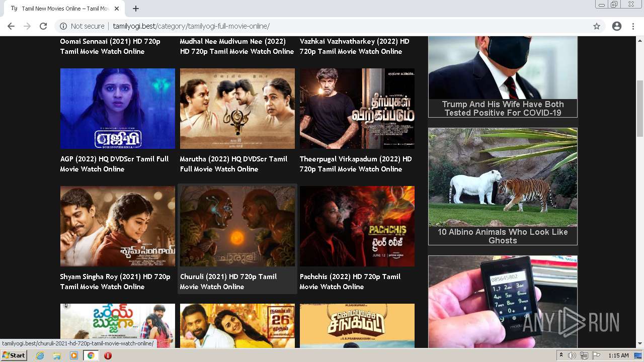Open the white tiger albino animals image
The width and height of the screenshot is (644, 362).
click(503, 177)
